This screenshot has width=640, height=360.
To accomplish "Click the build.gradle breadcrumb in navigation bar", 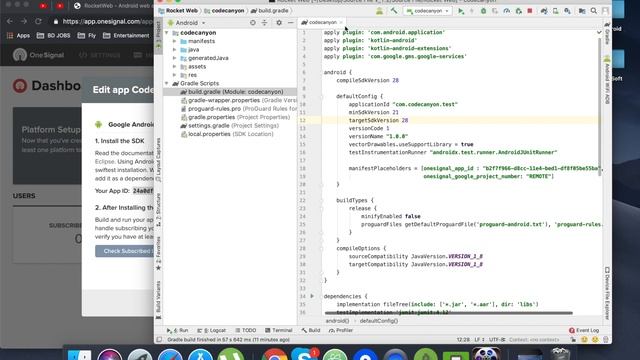I will coord(270,11).
